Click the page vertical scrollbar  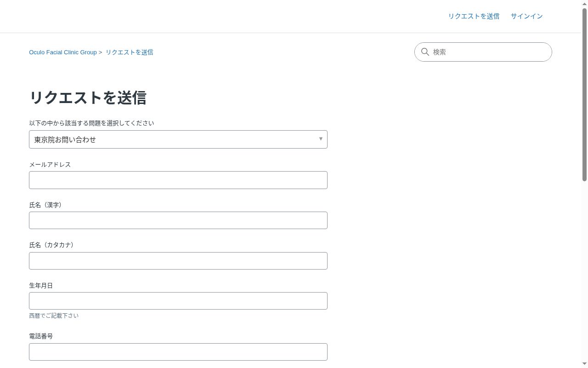coord(585,94)
